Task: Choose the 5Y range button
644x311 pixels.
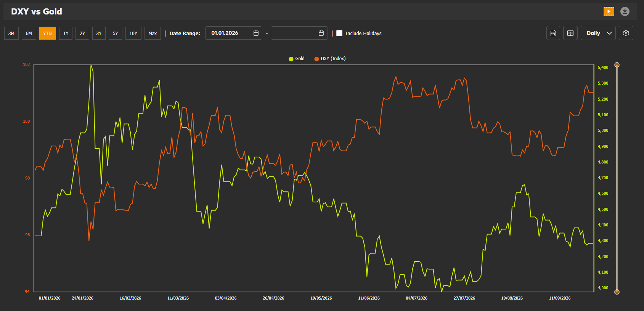Action: tap(116, 33)
